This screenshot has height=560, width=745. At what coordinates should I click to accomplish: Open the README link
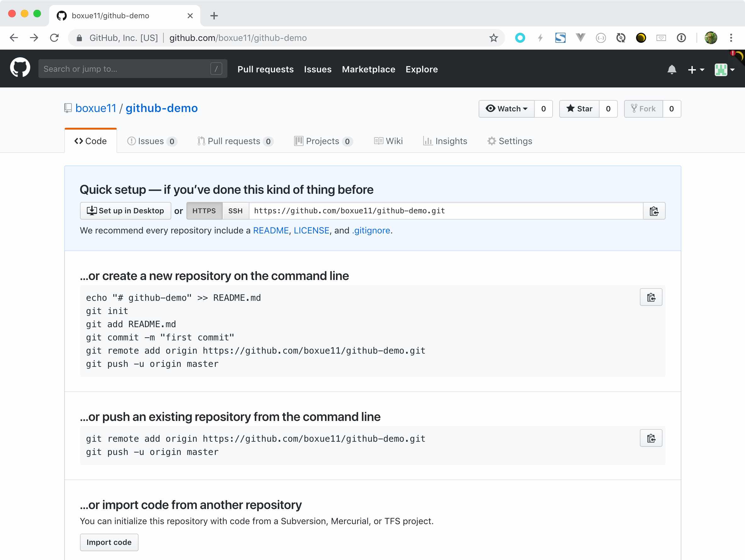point(271,231)
